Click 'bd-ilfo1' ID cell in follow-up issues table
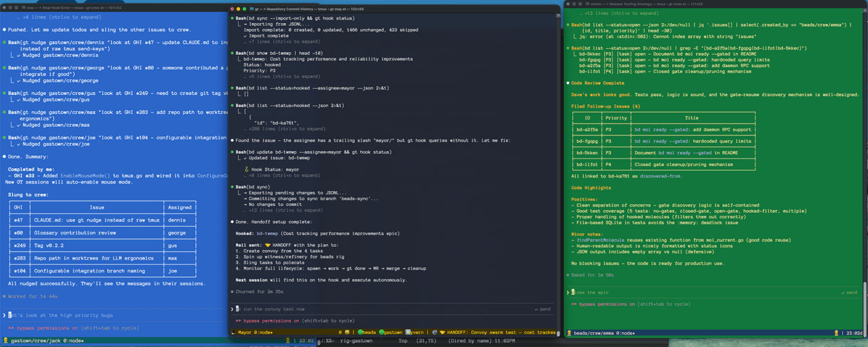The height and width of the screenshot is (347, 868). point(587,164)
